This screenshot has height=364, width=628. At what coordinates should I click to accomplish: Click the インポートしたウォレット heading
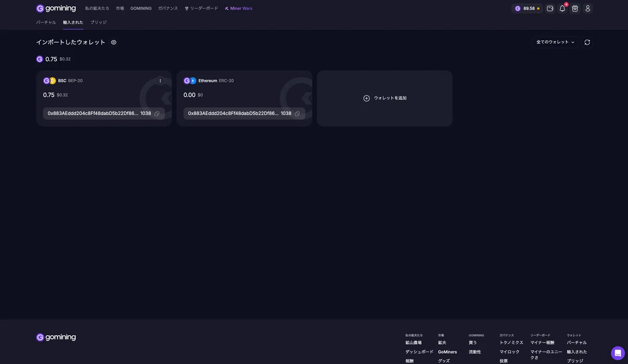(x=71, y=42)
